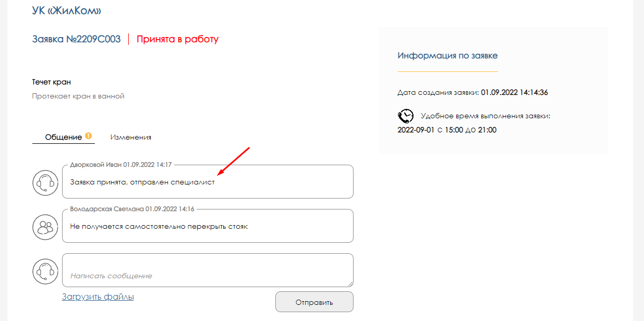Click the Информация по заявке heading
This screenshot has width=644, height=321.
[447, 55]
